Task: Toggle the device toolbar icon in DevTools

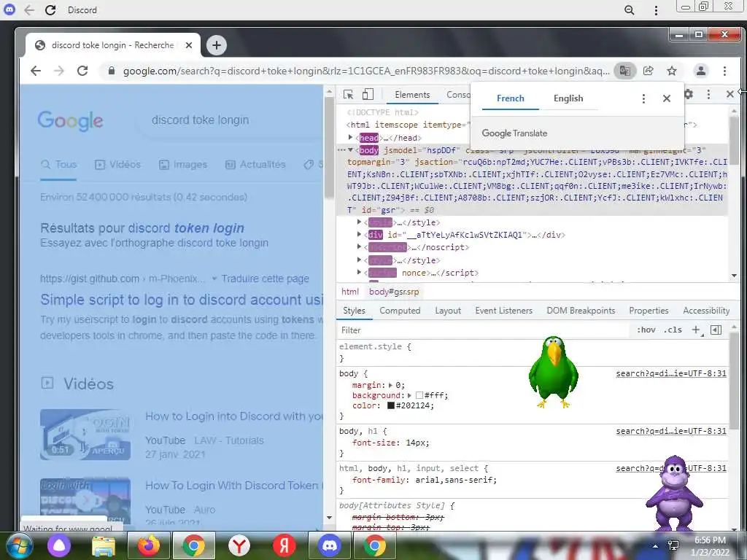Action: [x=368, y=94]
